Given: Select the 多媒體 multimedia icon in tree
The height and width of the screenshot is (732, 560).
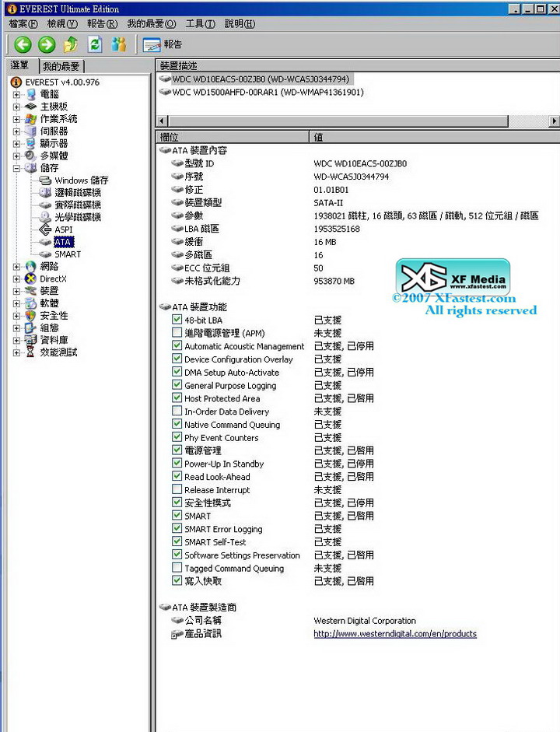Looking at the screenshot, I should 31,156.
